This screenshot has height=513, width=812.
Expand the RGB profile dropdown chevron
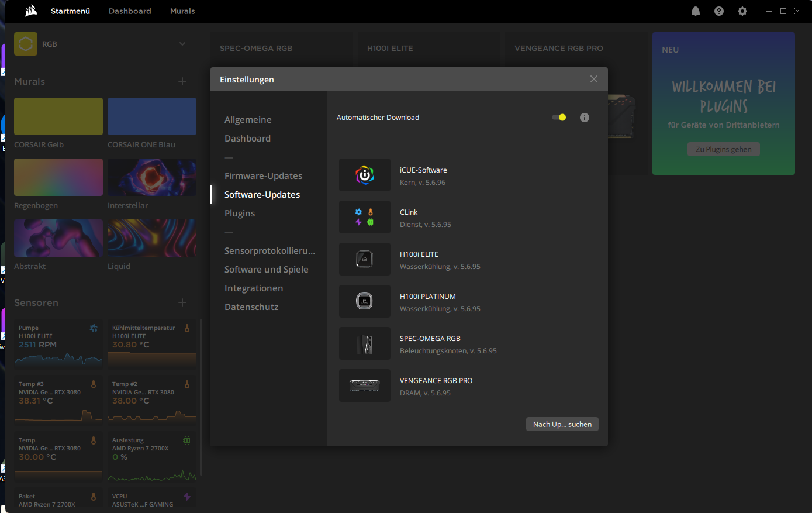(x=182, y=44)
